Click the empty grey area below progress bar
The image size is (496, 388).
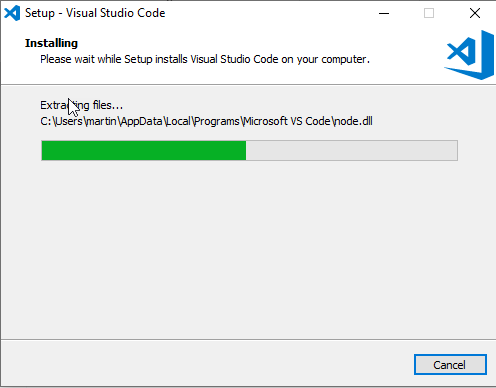pos(248,250)
